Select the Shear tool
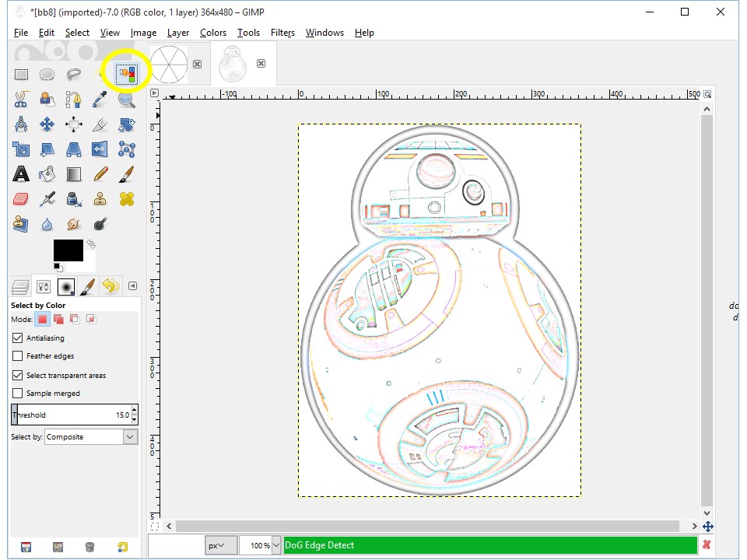Viewport: 747px width, 560px height. point(47,149)
